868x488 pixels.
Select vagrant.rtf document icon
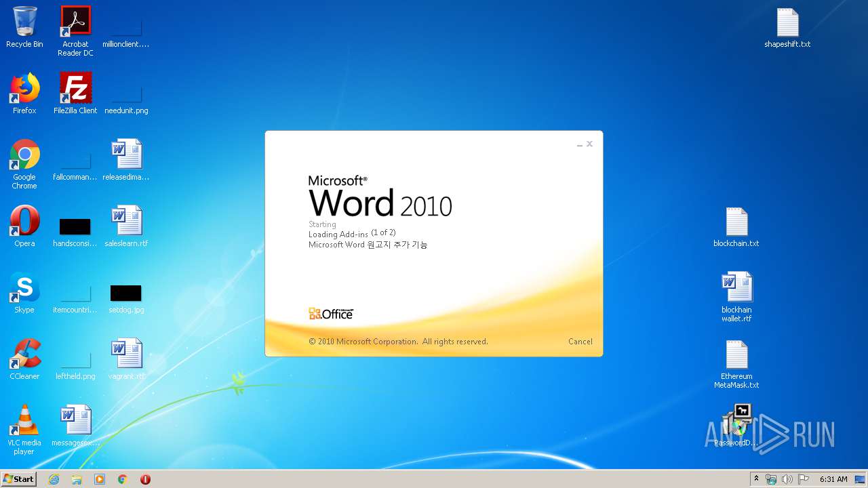[x=126, y=359]
